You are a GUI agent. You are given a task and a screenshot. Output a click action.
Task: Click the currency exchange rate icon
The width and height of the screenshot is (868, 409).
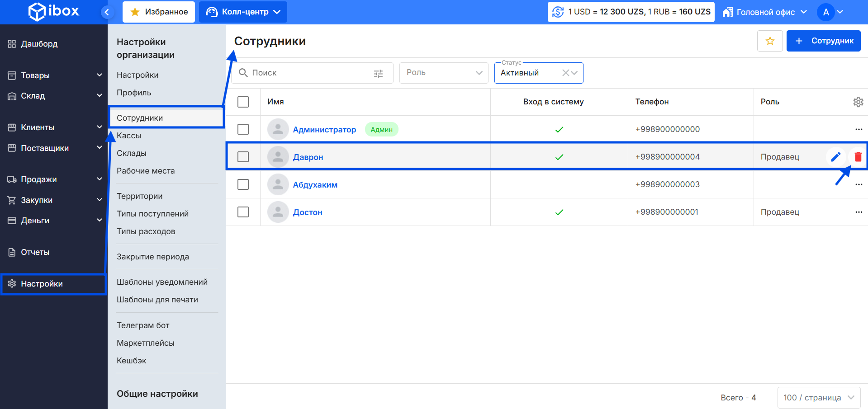pyautogui.click(x=558, y=12)
